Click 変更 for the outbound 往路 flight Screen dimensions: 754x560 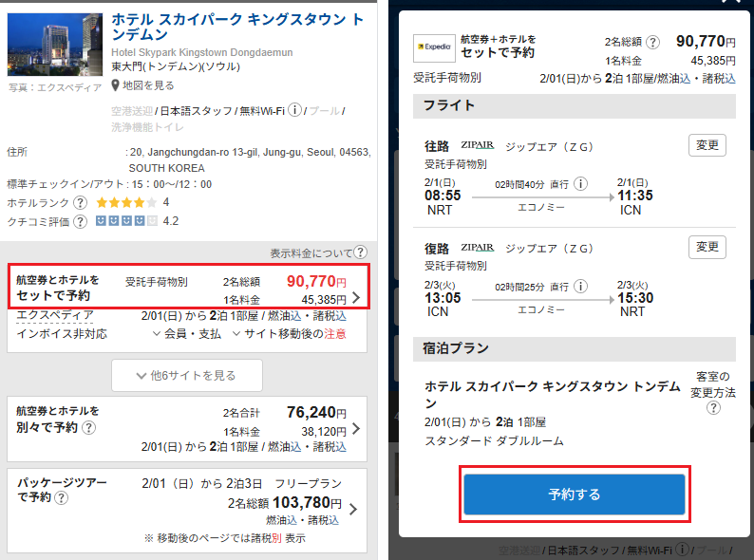(x=707, y=145)
